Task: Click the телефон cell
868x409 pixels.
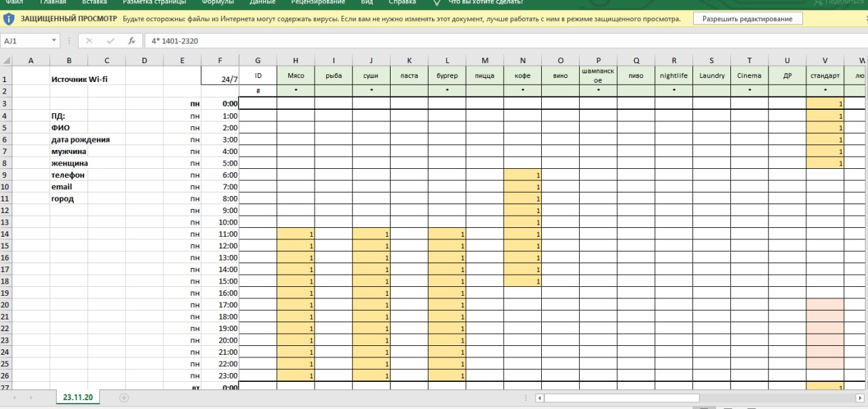Action: [68, 175]
